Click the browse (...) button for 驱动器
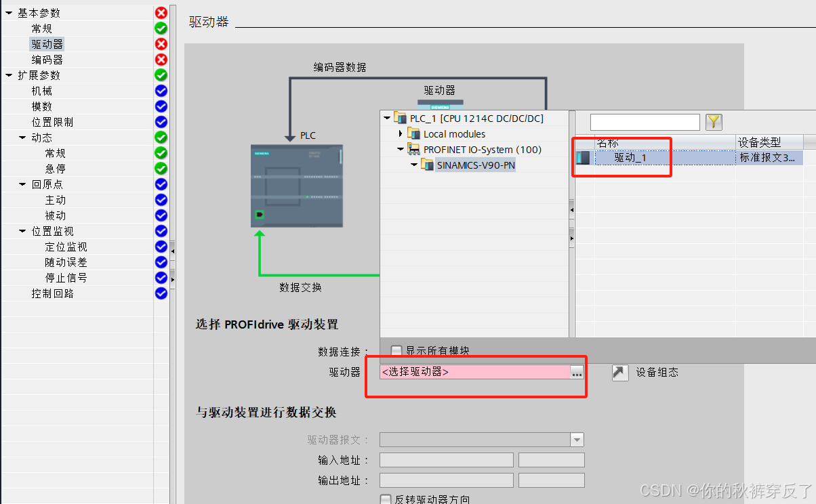The image size is (816, 504). pyautogui.click(x=577, y=373)
